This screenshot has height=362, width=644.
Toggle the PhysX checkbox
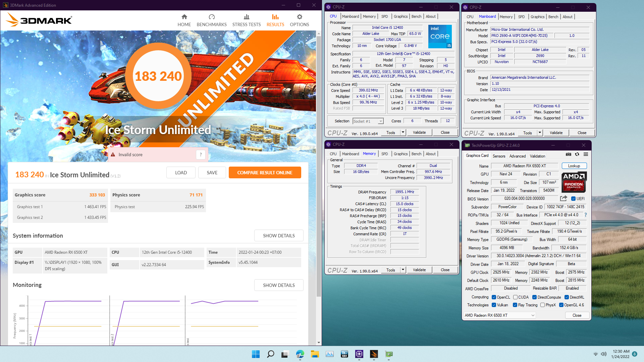(x=542, y=305)
